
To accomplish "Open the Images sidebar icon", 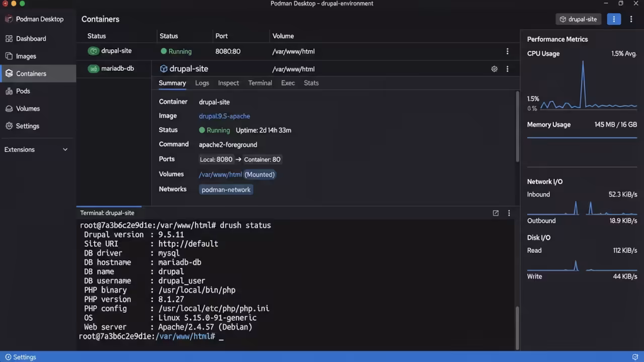I will 9,56.
